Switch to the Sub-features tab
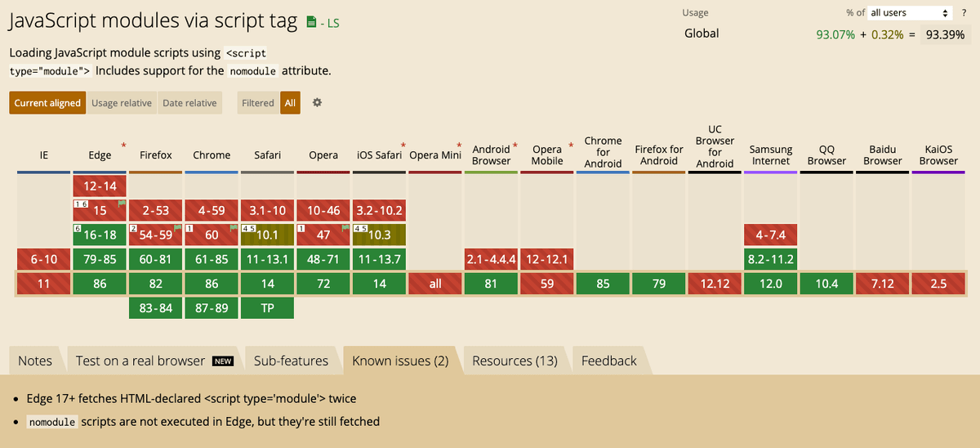This screenshot has width=980, height=448. coord(291,361)
